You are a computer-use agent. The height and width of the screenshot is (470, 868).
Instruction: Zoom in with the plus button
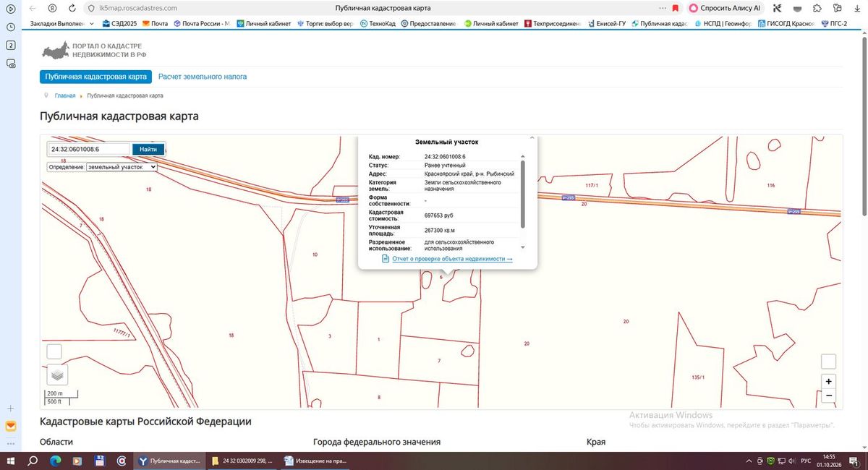[x=829, y=382]
